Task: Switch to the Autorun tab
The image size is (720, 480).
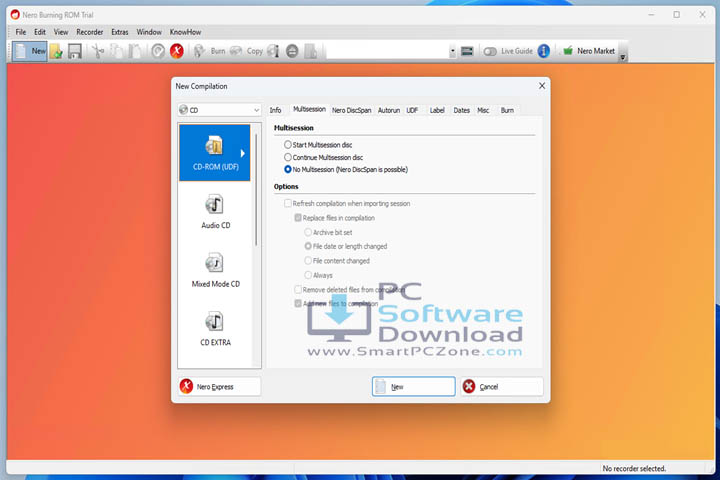Action: pos(388,110)
